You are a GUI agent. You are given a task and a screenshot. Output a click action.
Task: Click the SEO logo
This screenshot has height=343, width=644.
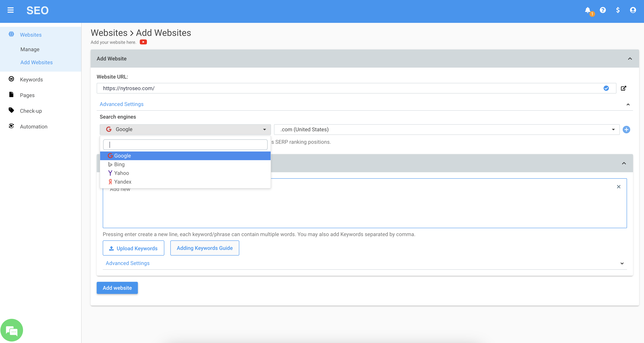coord(38,11)
